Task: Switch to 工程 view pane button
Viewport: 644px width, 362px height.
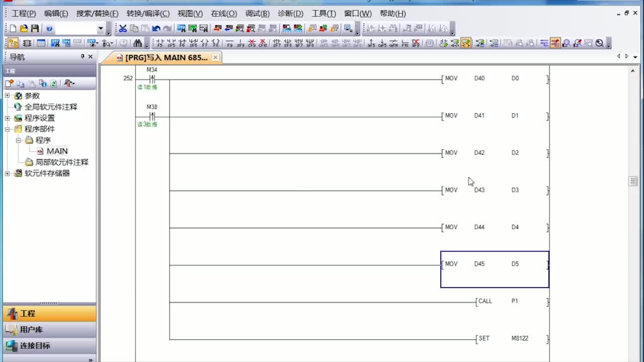Action: tap(49, 313)
